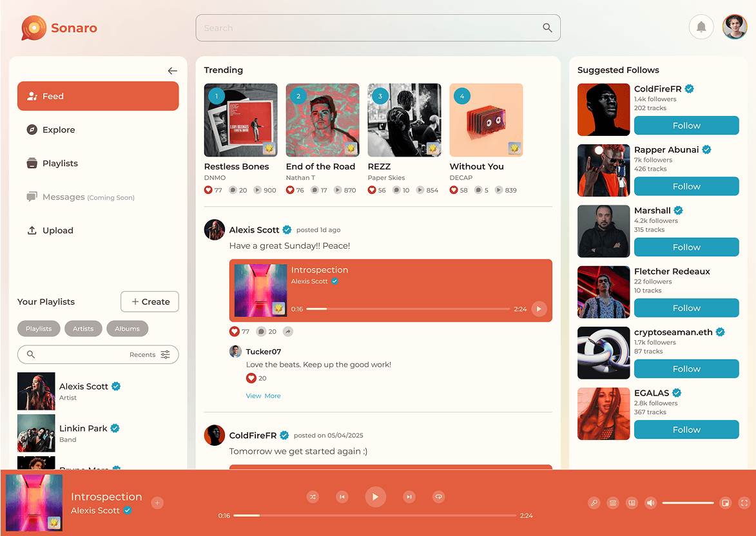The height and width of the screenshot is (536, 756).
Task: Open the mini player icon
Action: click(724, 503)
